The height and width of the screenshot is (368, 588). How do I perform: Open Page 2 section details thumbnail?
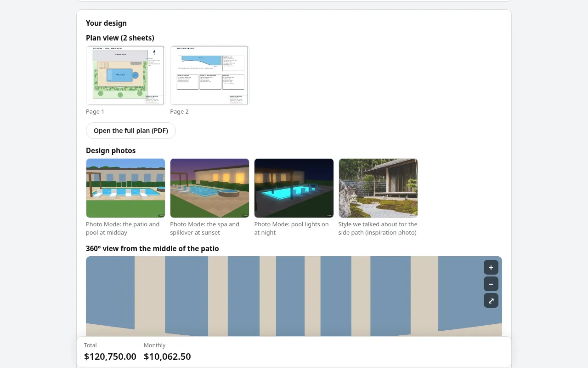point(209,75)
